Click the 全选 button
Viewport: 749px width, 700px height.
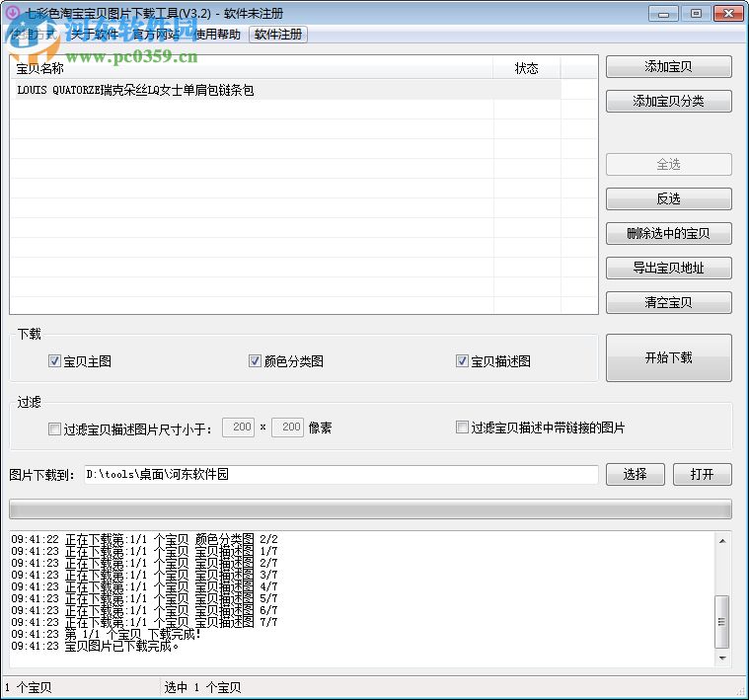(669, 164)
